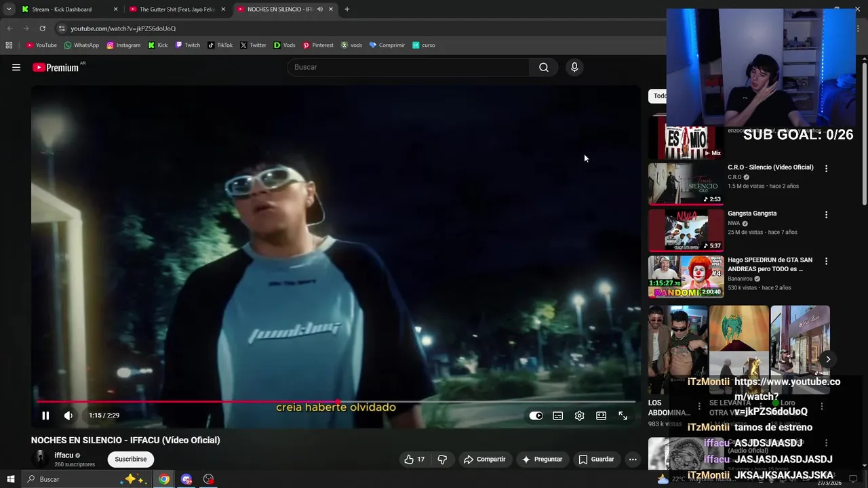Open options for Gangsta Gangsta video
The width and height of the screenshot is (868, 488).
826,214
